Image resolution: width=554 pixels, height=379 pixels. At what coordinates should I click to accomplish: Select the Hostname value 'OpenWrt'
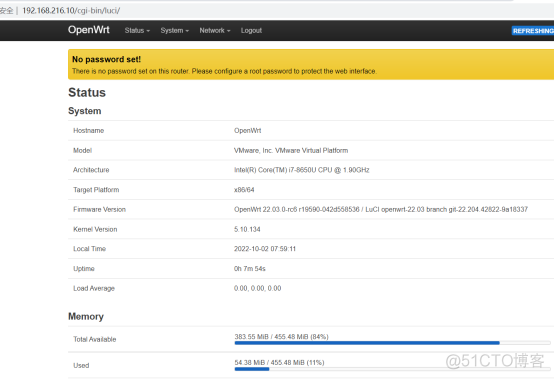247,131
